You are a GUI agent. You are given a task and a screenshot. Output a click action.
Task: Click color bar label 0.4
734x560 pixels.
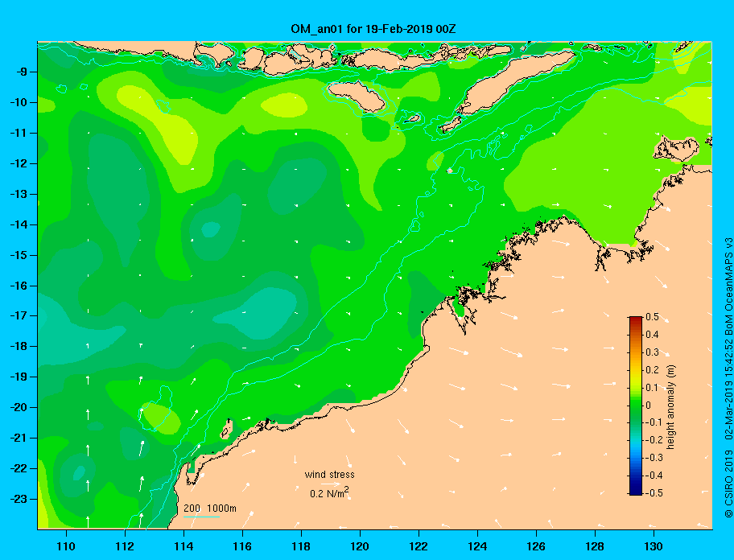tap(652, 335)
